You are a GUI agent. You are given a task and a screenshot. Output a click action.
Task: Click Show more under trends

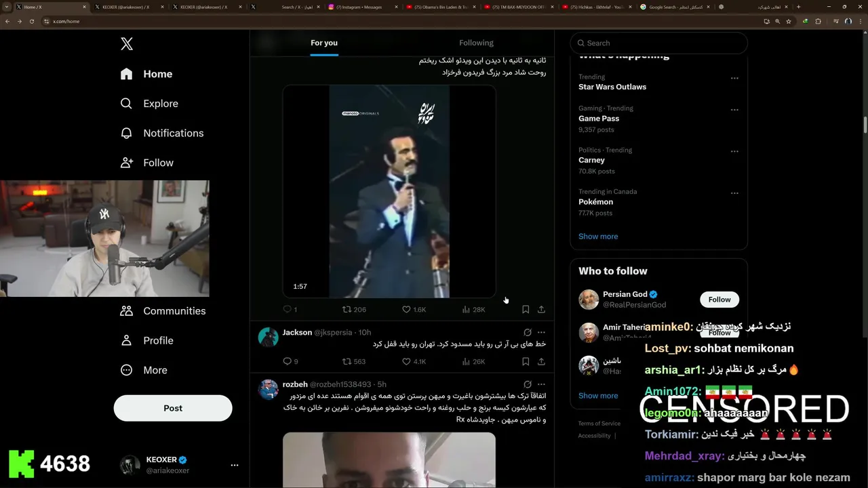[x=598, y=237]
